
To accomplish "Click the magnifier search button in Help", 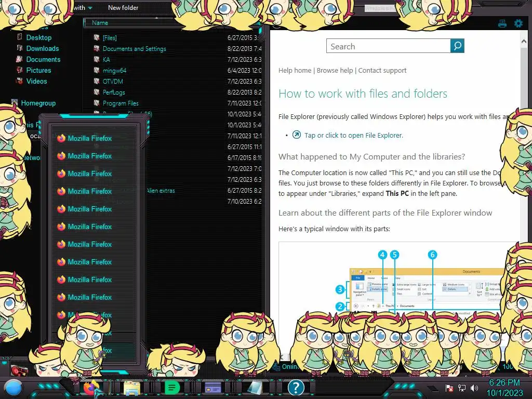I will pos(457,46).
